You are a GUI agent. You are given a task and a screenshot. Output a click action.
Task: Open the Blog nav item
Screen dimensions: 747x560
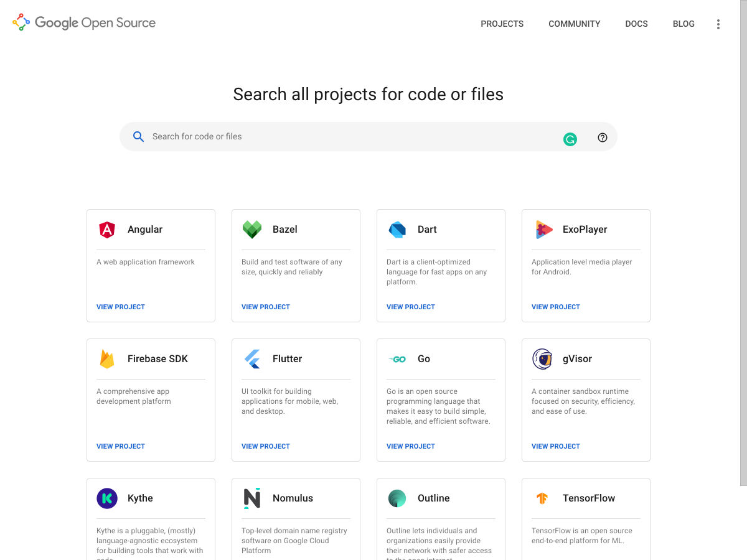684,24
